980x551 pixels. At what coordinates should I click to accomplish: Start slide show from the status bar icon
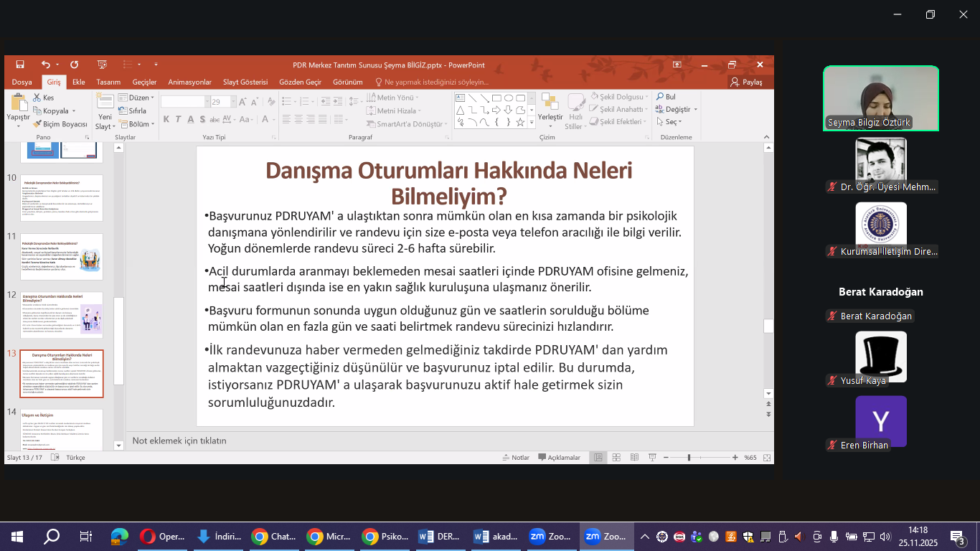click(652, 458)
